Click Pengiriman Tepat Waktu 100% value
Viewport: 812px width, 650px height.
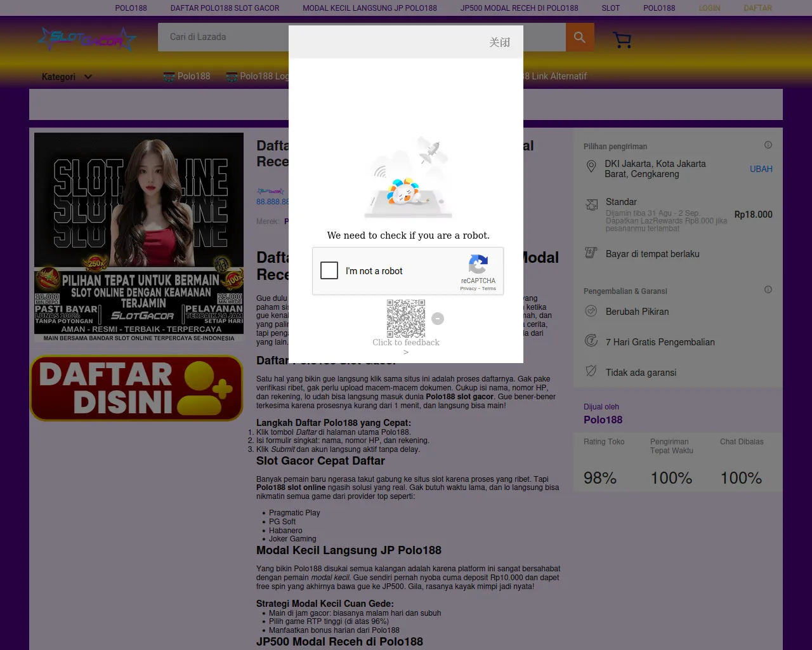tap(671, 478)
